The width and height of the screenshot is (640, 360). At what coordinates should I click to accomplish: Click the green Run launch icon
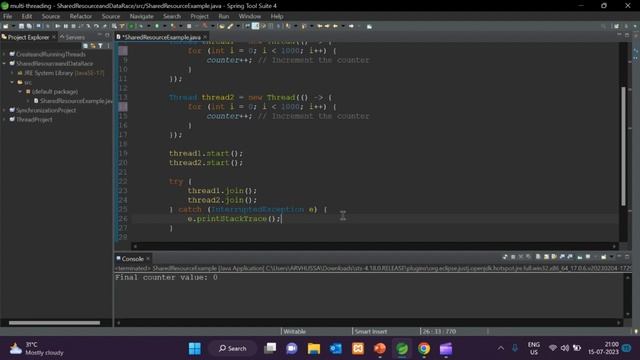pos(157,26)
